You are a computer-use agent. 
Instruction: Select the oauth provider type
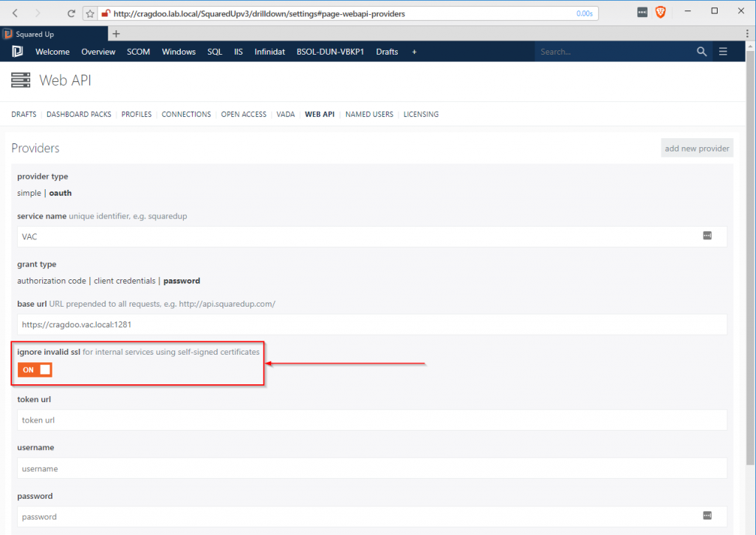(61, 193)
